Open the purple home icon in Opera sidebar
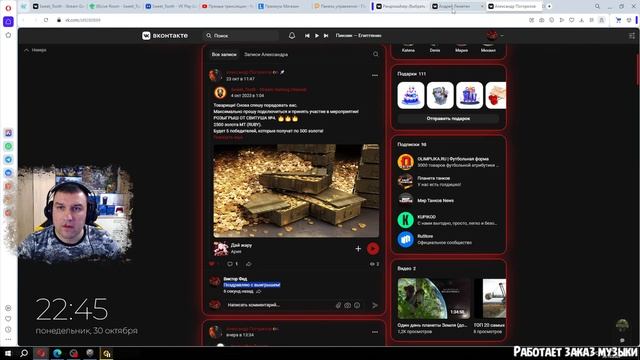 pos(8,22)
